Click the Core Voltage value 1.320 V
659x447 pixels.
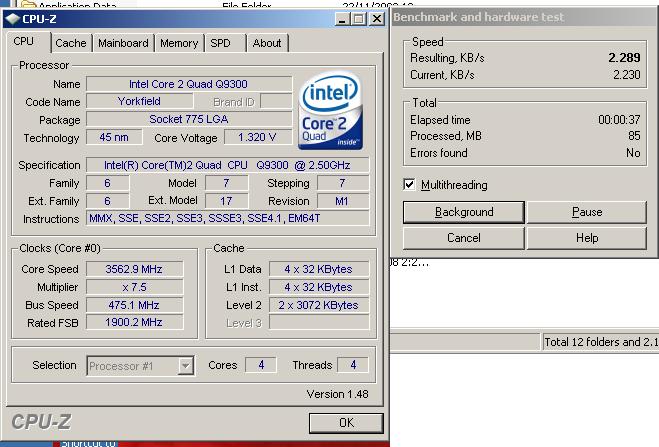click(258, 137)
